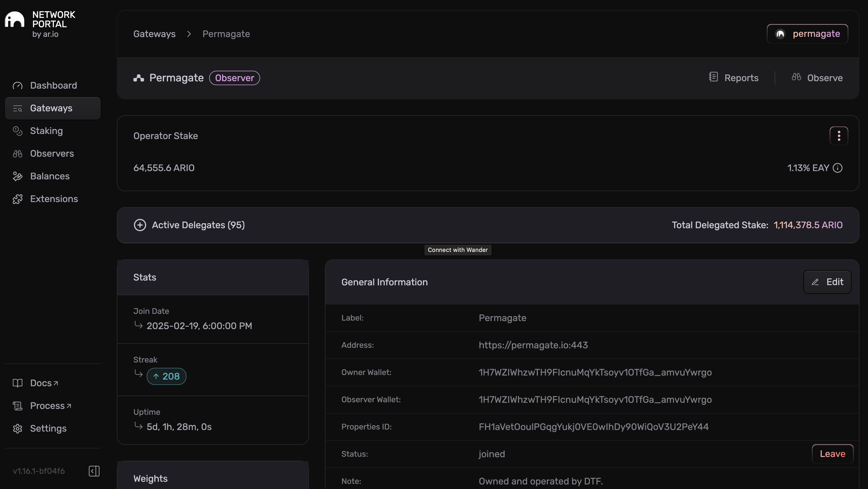Open Operator Stake three-dot menu
Viewport: 868px width, 489px height.
[838, 136]
